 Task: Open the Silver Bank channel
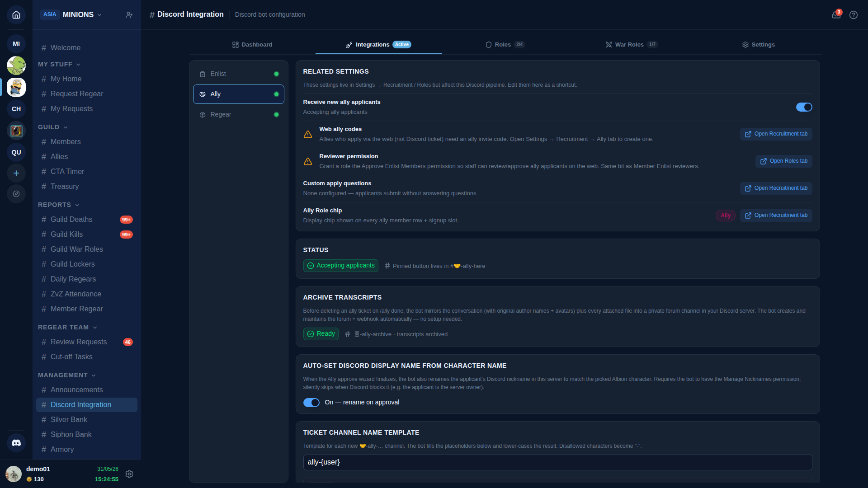(87, 420)
